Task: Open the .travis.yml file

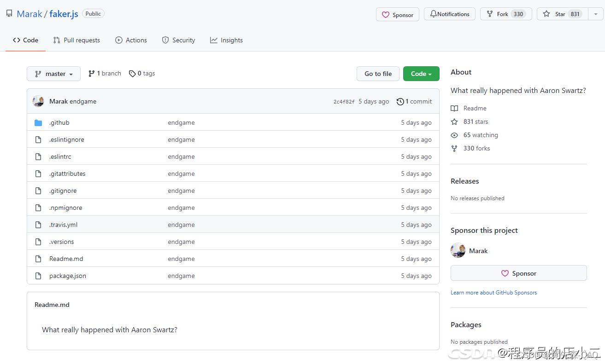Action: [64, 225]
